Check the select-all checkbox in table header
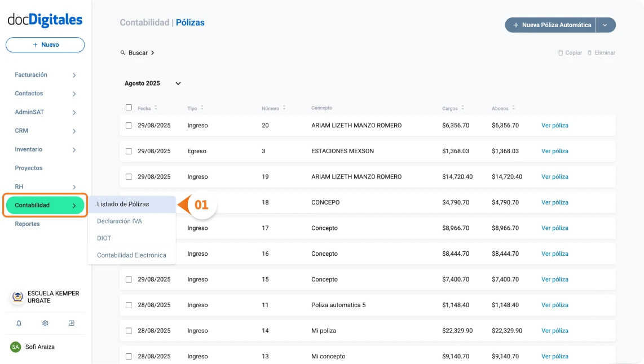Image resolution: width=644 pixels, height=364 pixels. 128,107
